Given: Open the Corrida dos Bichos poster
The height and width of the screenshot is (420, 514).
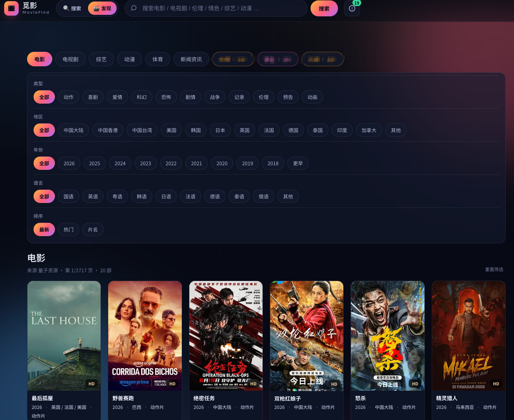Looking at the screenshot, I should point(145,336).
